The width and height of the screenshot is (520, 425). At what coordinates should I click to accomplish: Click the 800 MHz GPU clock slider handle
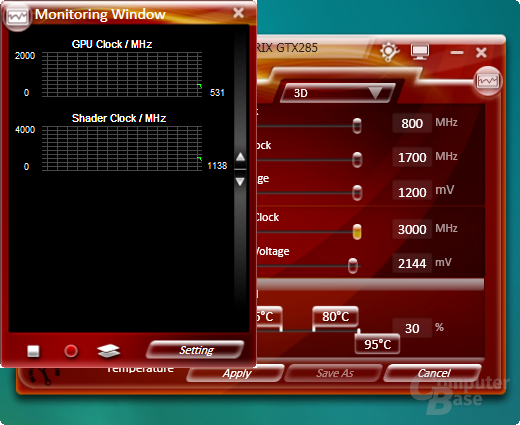(357, 126)
